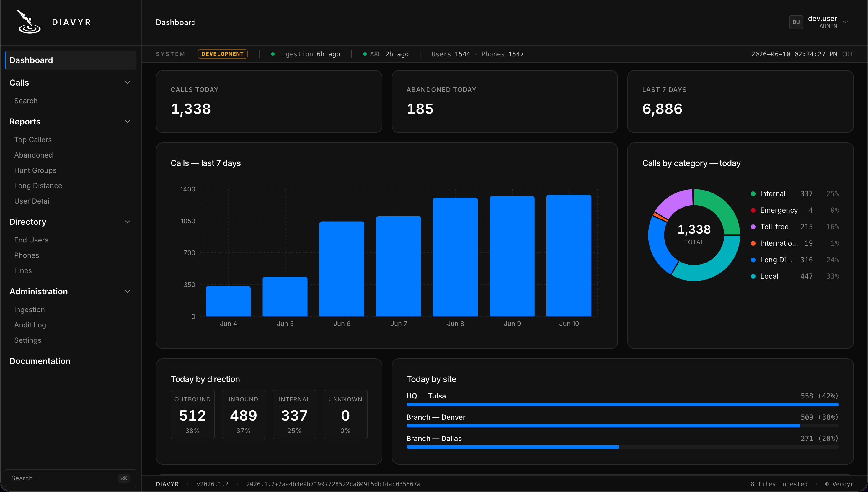
Task: Click the red Emergency legend dot
Action: point(753,211)
